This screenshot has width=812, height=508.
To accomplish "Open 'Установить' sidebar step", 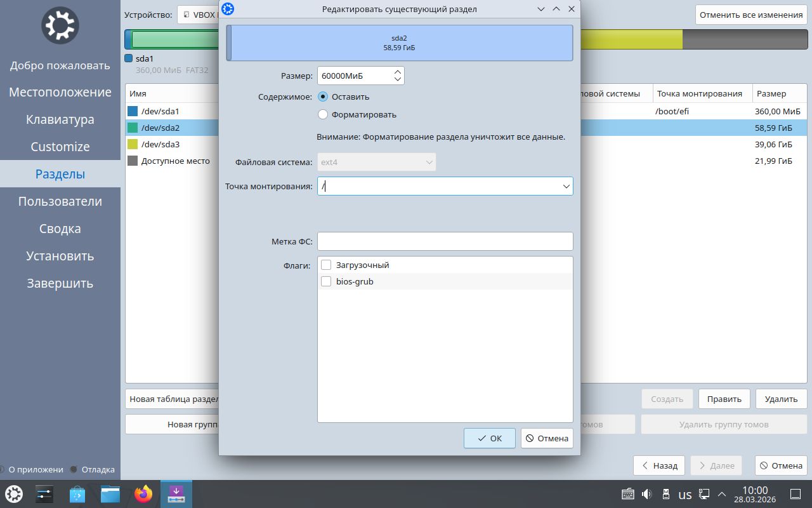I will [60, 256].
